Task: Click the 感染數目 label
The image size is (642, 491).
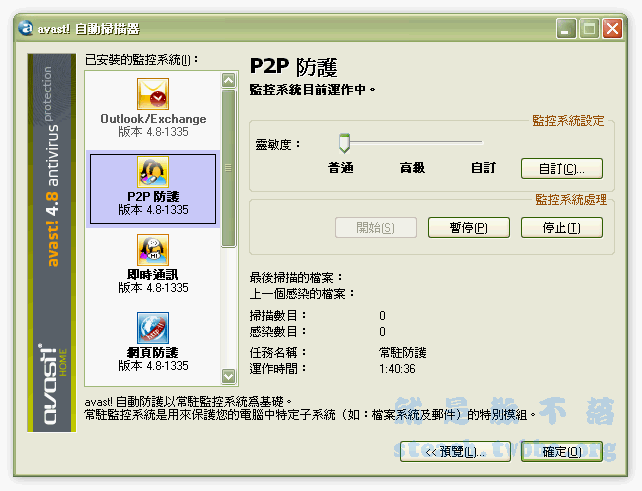Action: (x=278, y=331)
